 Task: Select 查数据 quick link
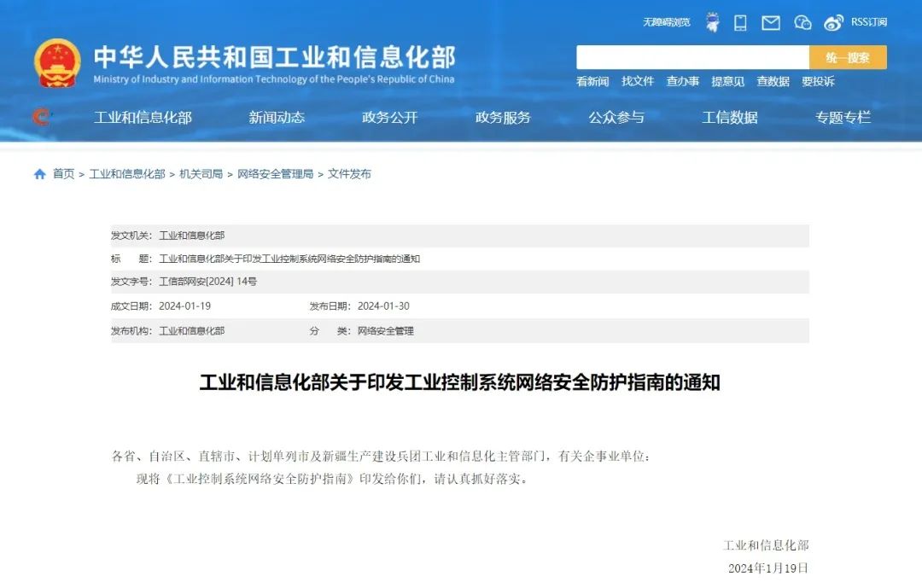tap(773, 81)
